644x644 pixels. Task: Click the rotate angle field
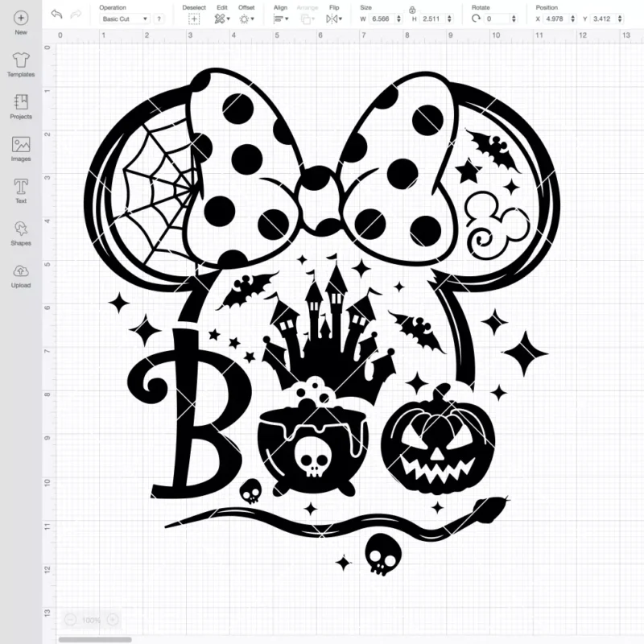497,19
